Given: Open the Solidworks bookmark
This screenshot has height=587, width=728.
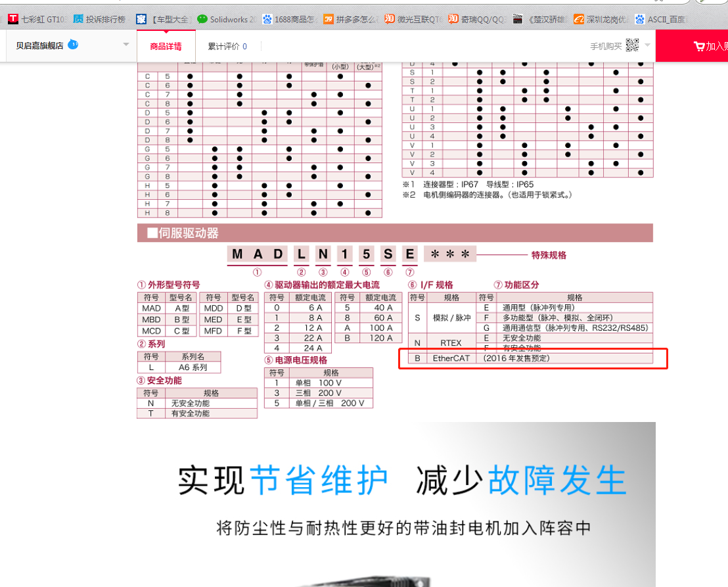Looking at the screenshot, I should [227, 20].
